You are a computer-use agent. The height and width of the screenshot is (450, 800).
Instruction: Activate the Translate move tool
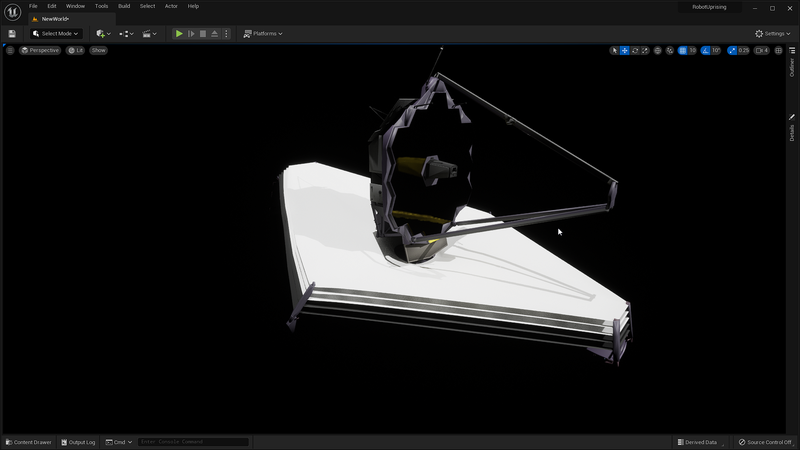tap(624, 50)
